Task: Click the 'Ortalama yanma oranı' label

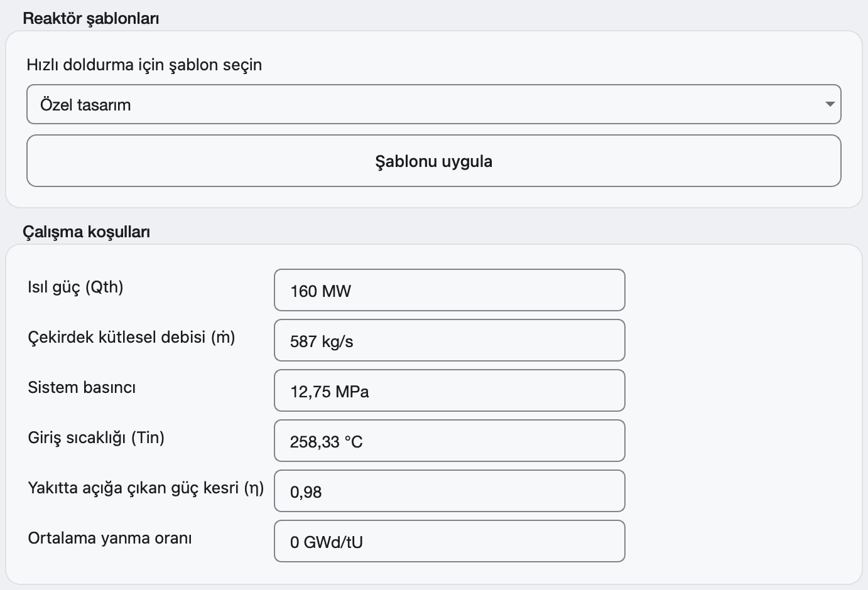Action: [x=110, y=538]
